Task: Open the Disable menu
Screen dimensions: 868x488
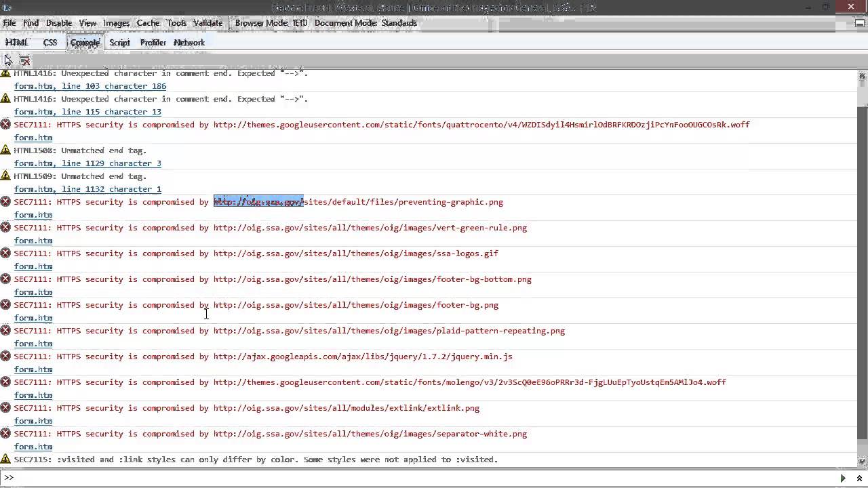Action: (x=59, y=23)
